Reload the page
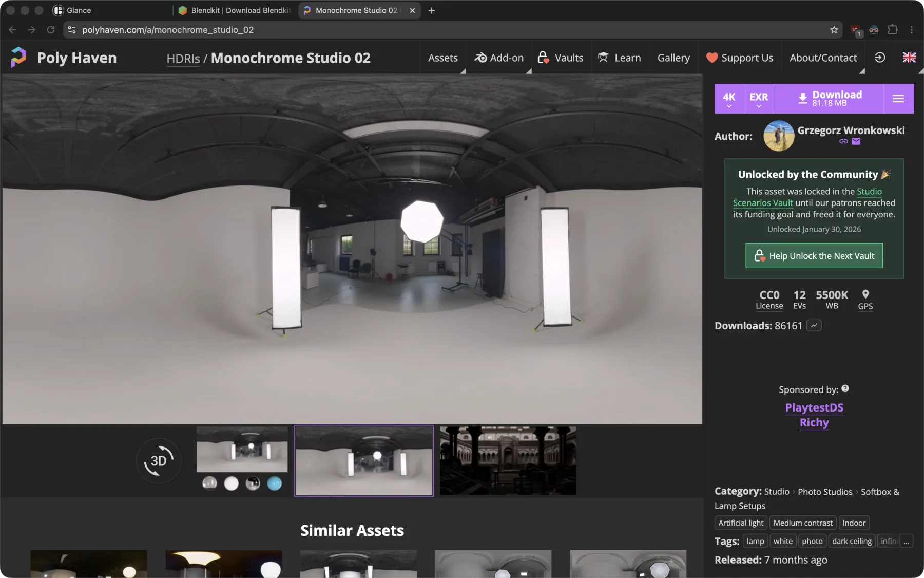Image resolution: width=924 pixels, height=578 pixels. click(x=51, y=30)
